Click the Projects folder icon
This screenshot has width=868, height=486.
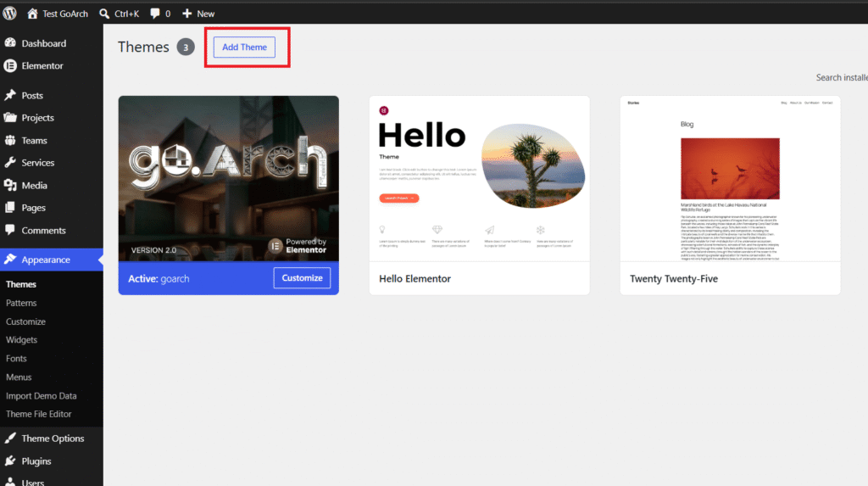pos(10,118)
